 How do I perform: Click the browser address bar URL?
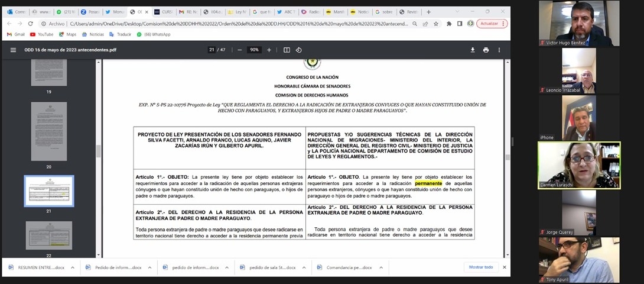pos(238,24)
